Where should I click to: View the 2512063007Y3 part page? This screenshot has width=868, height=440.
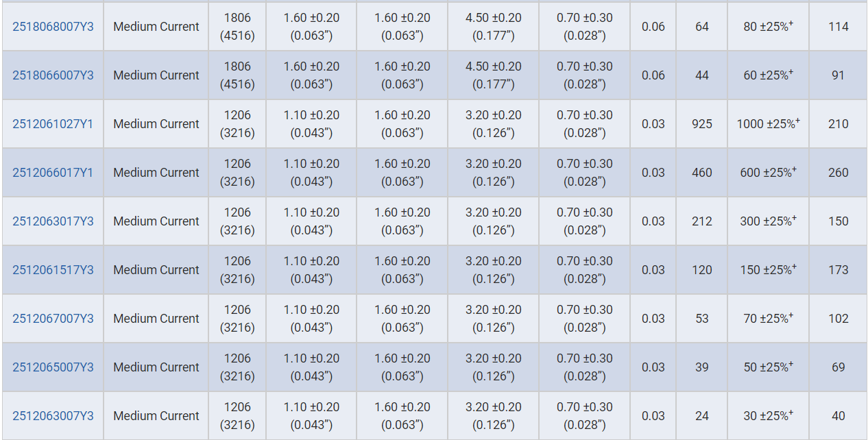[x=53, y=416]
